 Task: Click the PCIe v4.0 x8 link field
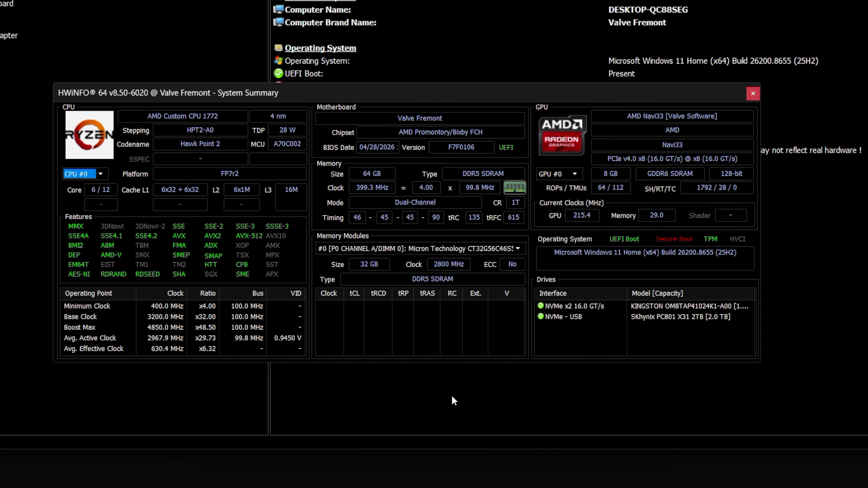point(672,159)
